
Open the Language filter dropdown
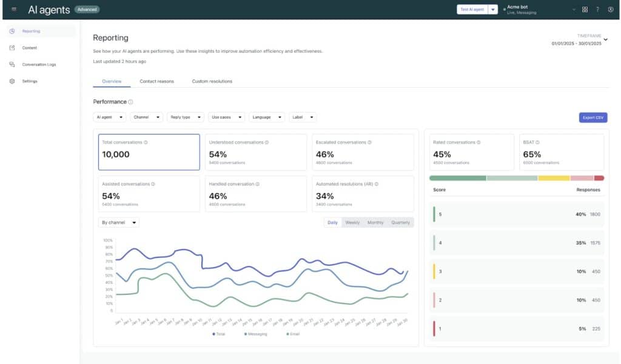pos(267,117)
